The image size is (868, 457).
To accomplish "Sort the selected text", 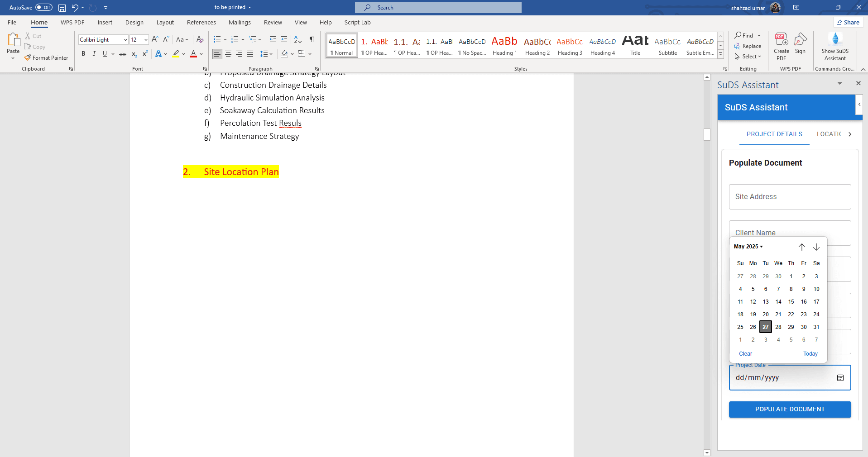I will 297,39.
